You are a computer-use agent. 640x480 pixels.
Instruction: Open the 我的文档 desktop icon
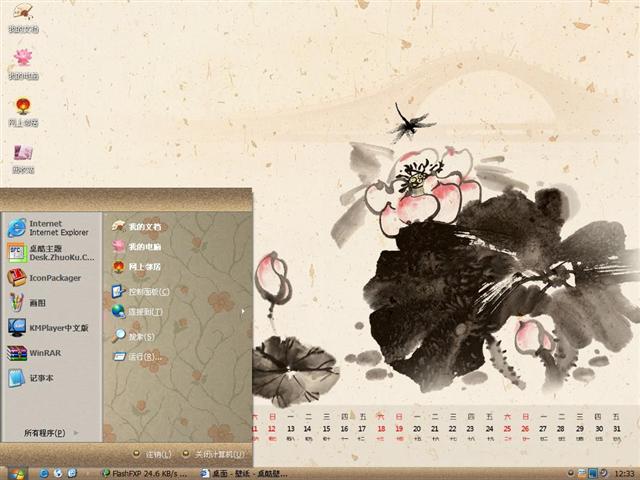click(23, 18)
